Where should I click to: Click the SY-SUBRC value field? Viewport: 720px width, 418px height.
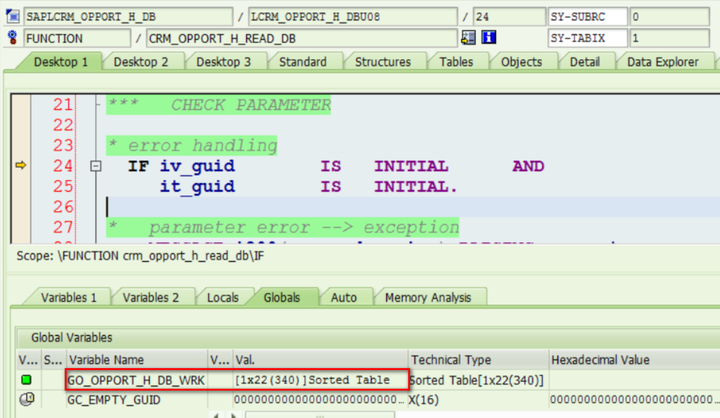669,17
